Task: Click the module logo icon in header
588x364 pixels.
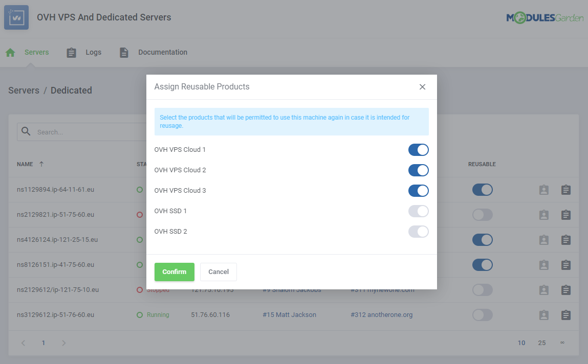Action: [16, 17]
